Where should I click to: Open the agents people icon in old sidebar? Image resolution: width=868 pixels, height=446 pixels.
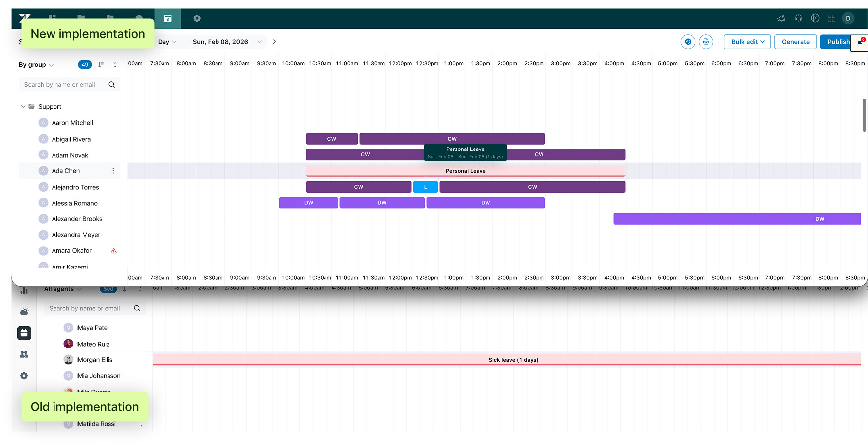(24, 354)
